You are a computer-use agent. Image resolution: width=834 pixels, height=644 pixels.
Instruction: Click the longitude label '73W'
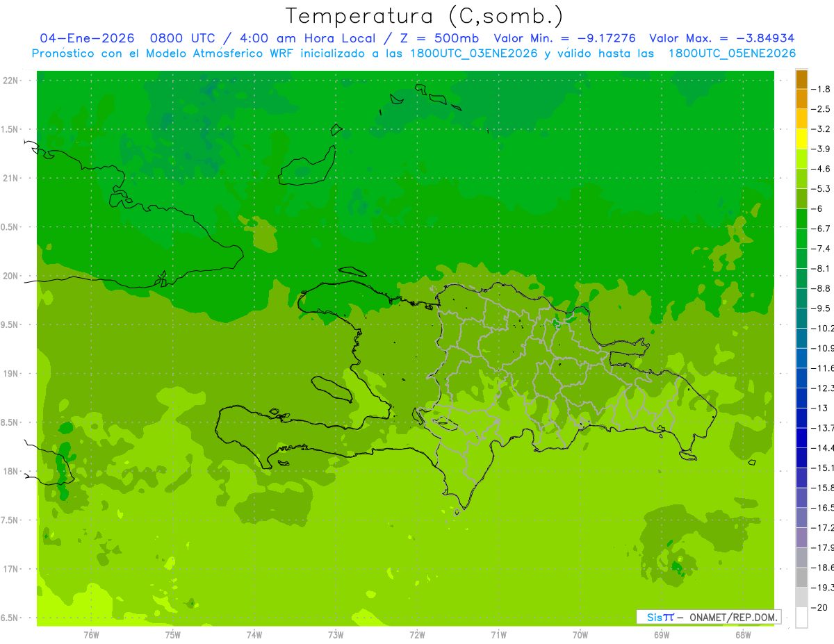pyautogui.click(x=336, y=635)
